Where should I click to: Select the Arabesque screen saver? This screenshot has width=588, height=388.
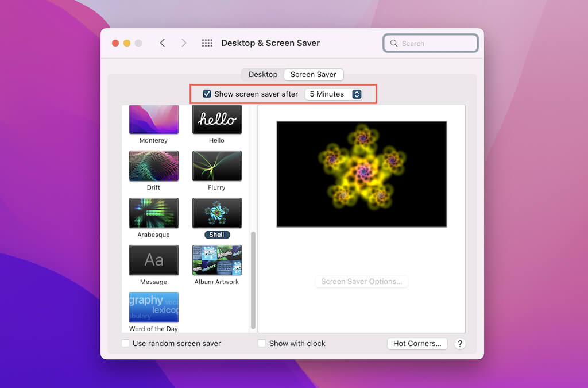pos(153,213)
